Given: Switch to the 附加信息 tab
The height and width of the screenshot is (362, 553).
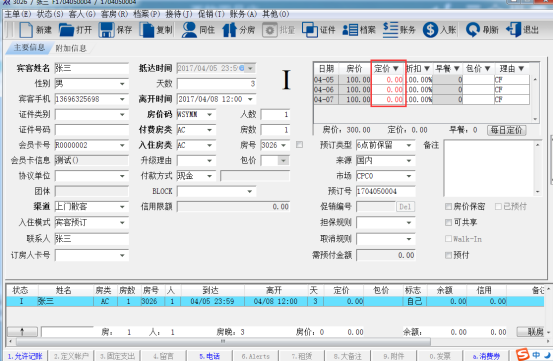Looking at the screenshot, I should 71,48.
